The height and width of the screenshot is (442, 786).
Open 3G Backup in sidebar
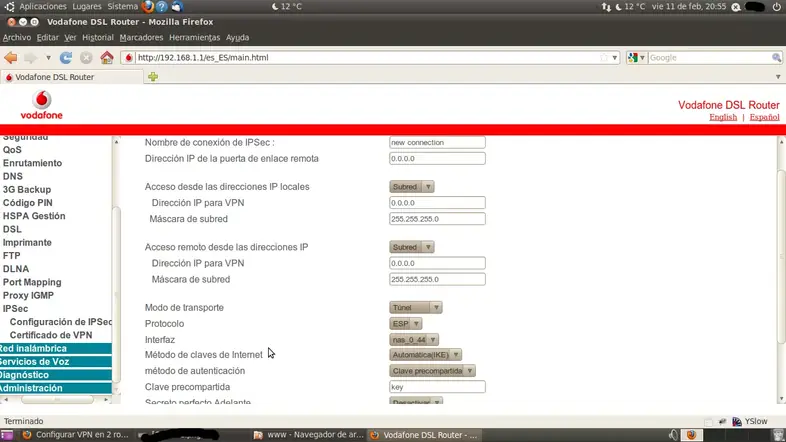point(27,189)
